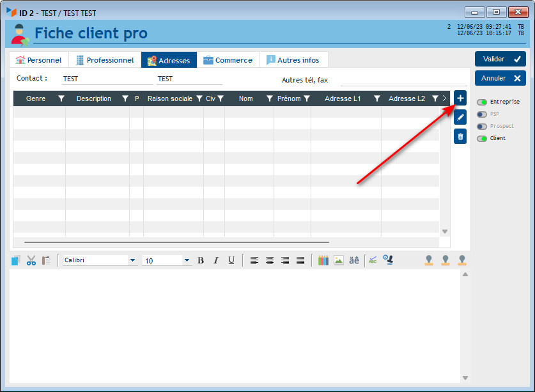Click the pencil edit icon beside the table

tap(460, 118)
